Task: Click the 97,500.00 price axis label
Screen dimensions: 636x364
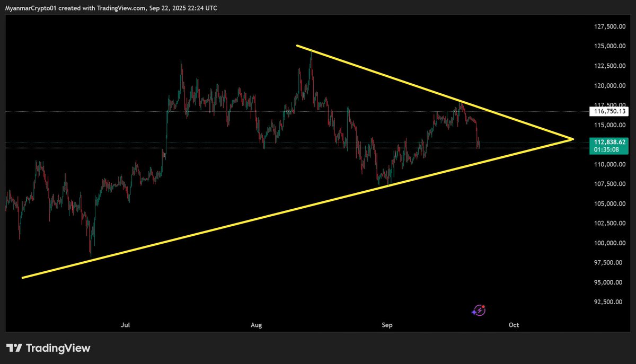Action: (x=609, y=263)
